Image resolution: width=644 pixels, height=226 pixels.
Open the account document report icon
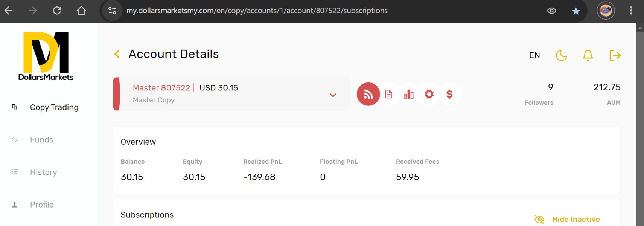(x=389, y=94)
